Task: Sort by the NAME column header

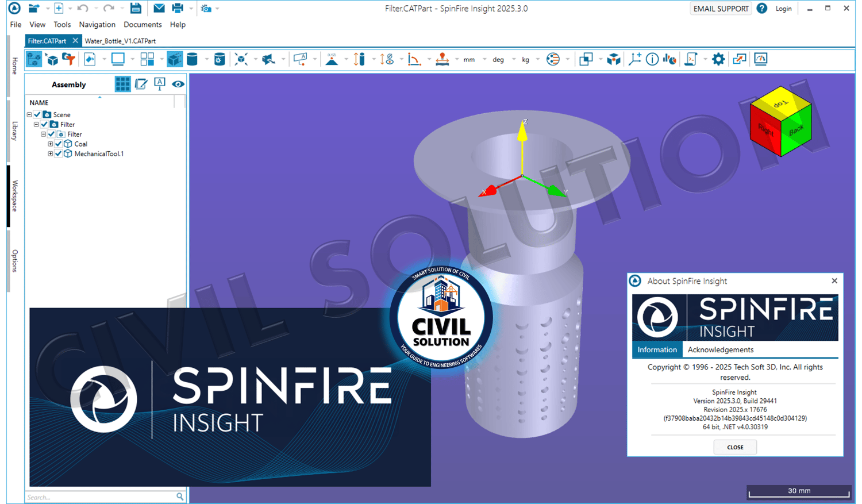Action: pos(39,103)
